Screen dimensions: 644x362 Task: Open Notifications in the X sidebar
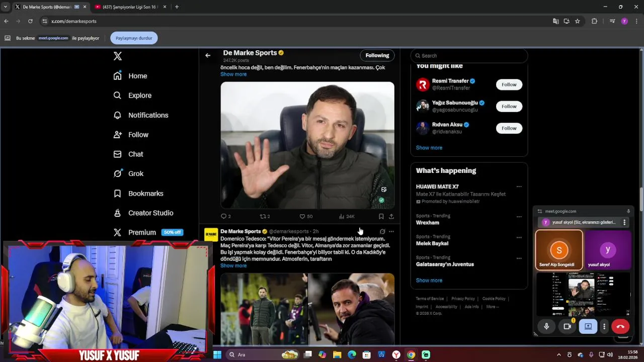coord(141,115)
